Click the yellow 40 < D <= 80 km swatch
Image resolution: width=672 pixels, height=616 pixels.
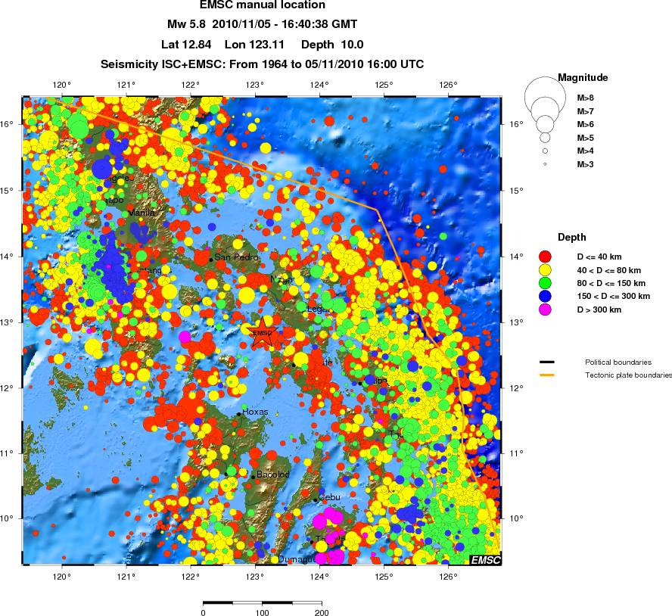(x=545, y=270)
